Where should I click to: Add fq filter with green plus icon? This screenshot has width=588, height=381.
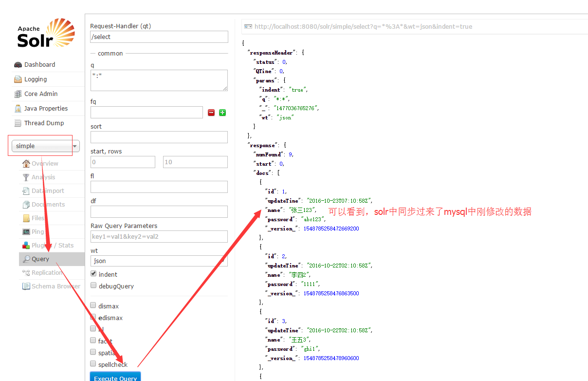tap(222, 113)
